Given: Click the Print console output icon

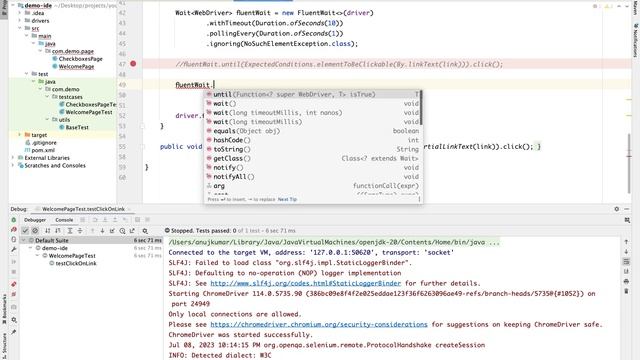Looking at the screenshot, I should 626,281.
